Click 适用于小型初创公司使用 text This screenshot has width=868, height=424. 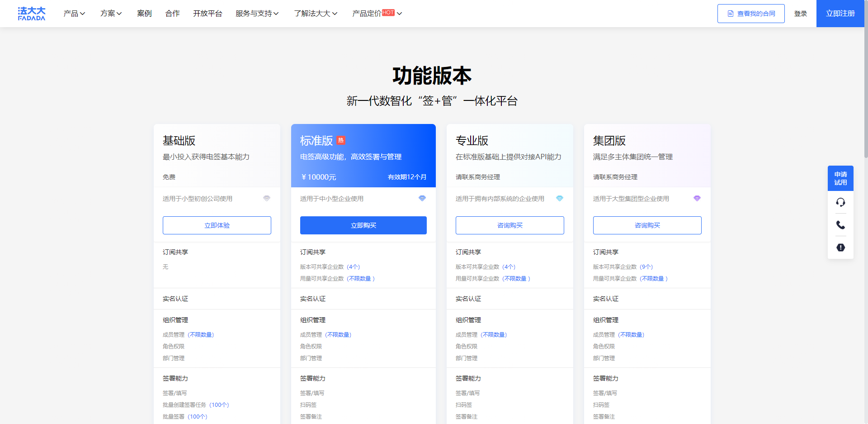[x=198, y=199]
